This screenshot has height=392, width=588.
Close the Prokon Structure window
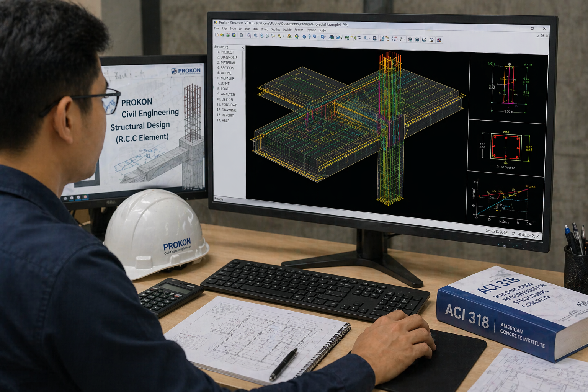(544, 28)
